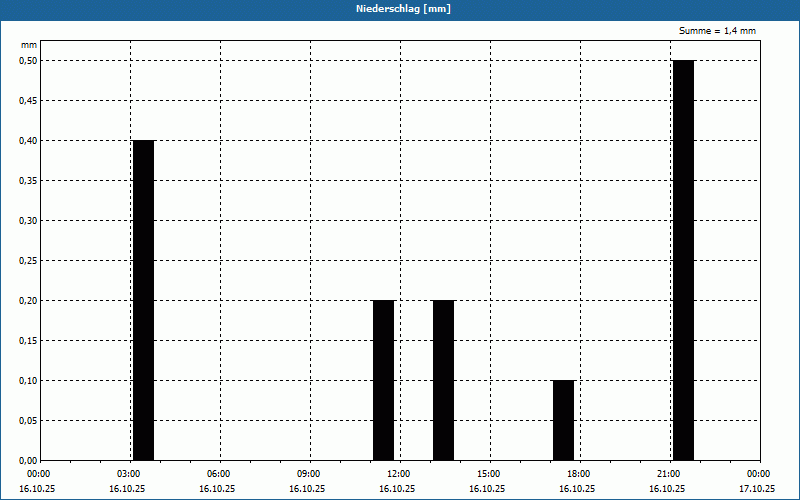Click the 18:00 time label
Image resolution: width=800 pixels, height=500 pixels.
pos(581,474)
